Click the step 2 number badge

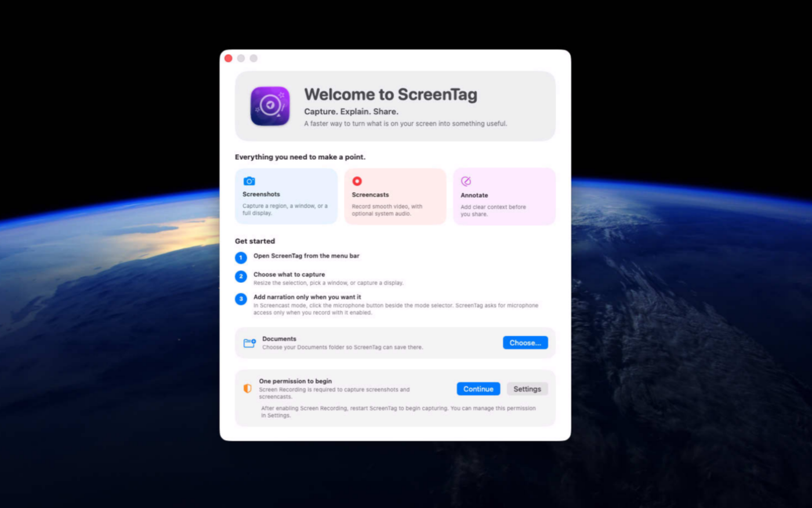coord(241,276)
